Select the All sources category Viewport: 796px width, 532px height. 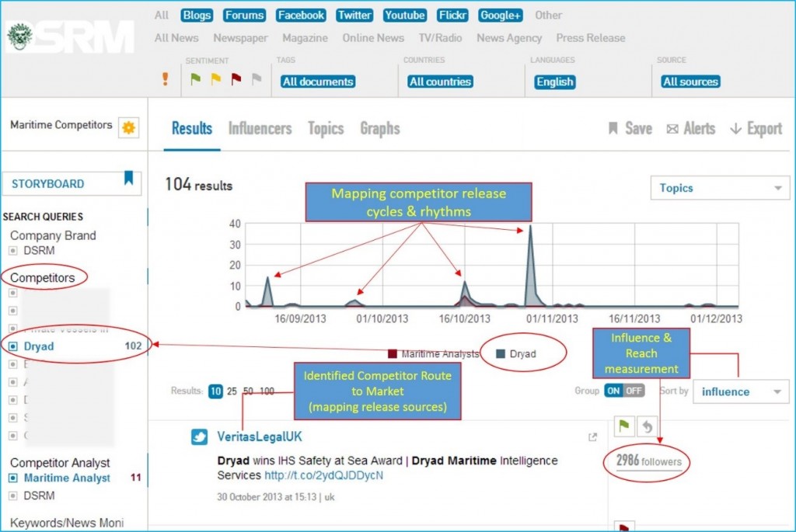(x=162, y=16)
